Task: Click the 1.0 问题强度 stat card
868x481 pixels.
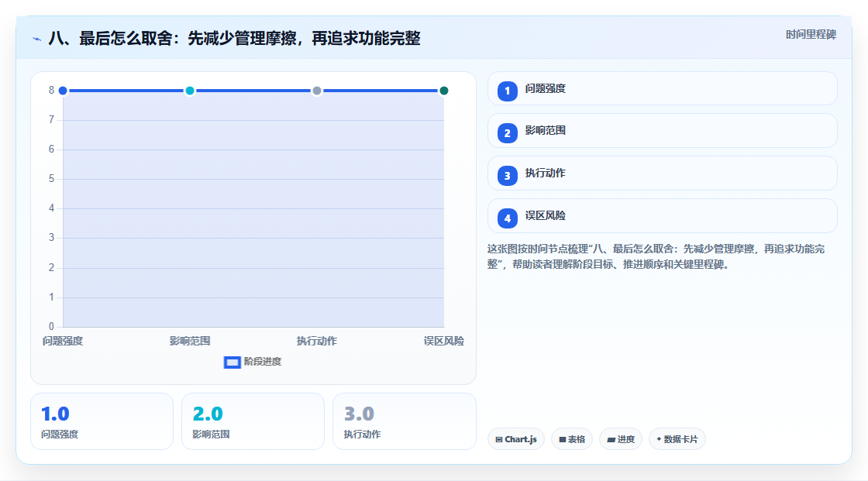Action: 102,422
